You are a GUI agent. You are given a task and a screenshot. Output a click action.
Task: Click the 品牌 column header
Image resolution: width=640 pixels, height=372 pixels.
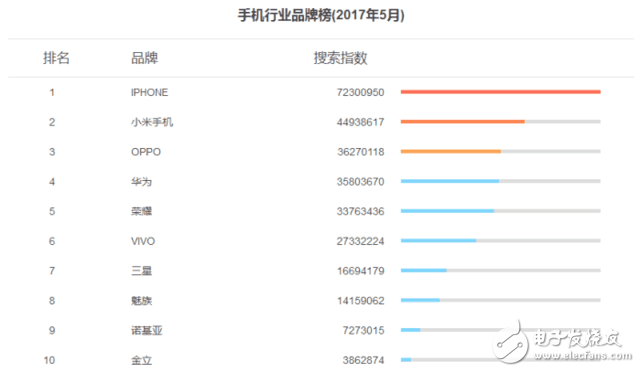click(144, 58)
